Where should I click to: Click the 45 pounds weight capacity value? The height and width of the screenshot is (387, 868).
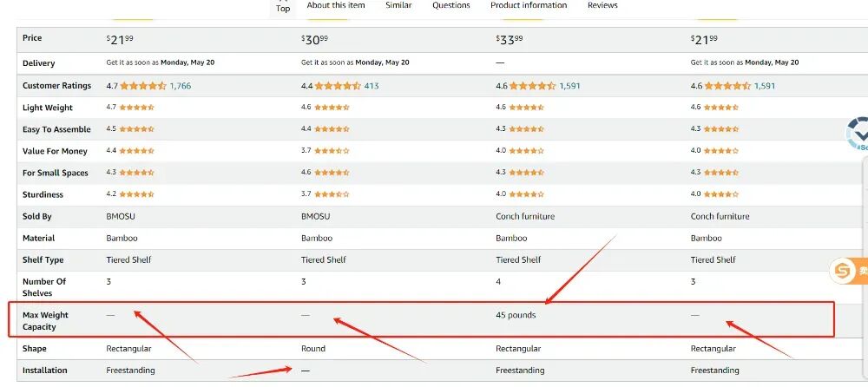point(516,315)
